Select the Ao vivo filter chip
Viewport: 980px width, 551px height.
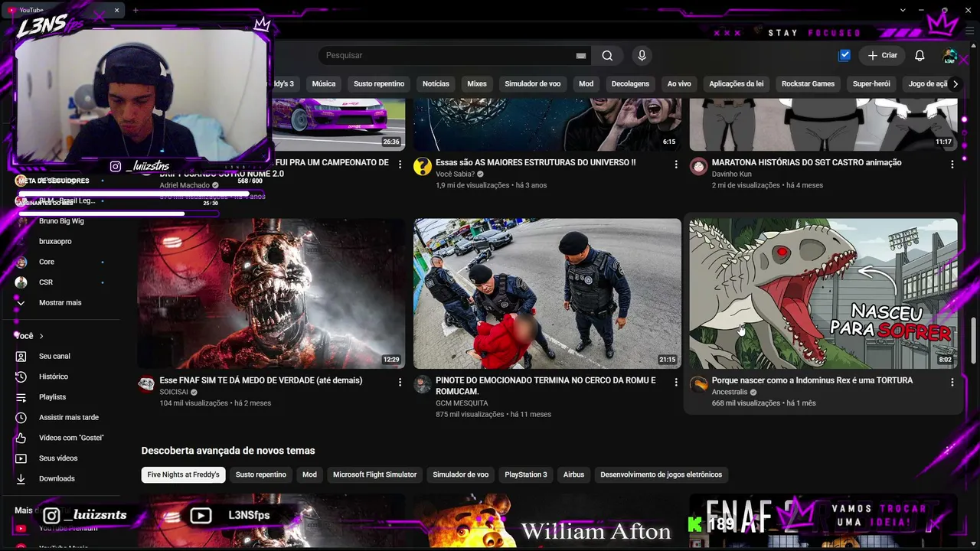pyautogui.click(x=679, y=84)
